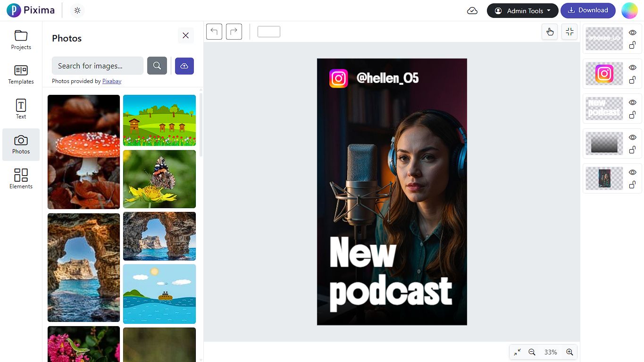The width and height of the screenshot is (644, 362).
Task: Open the Admin Tools dropdown
Action: 522,11
